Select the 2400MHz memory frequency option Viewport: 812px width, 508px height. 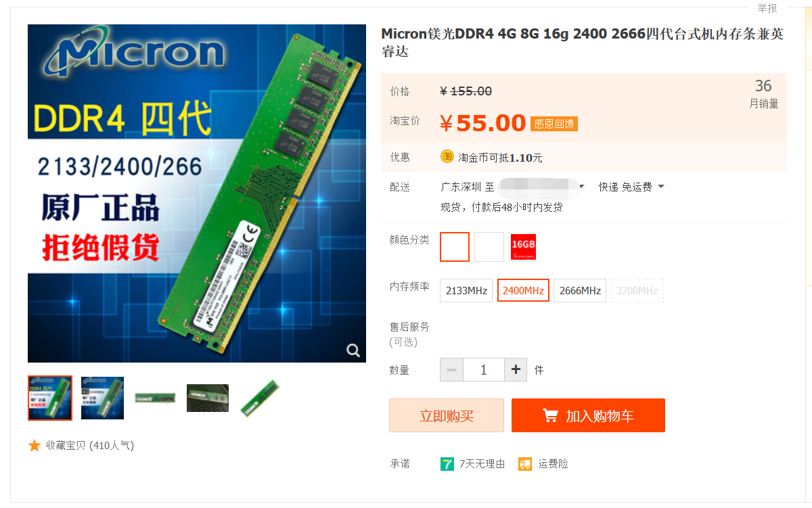point(523,290)
